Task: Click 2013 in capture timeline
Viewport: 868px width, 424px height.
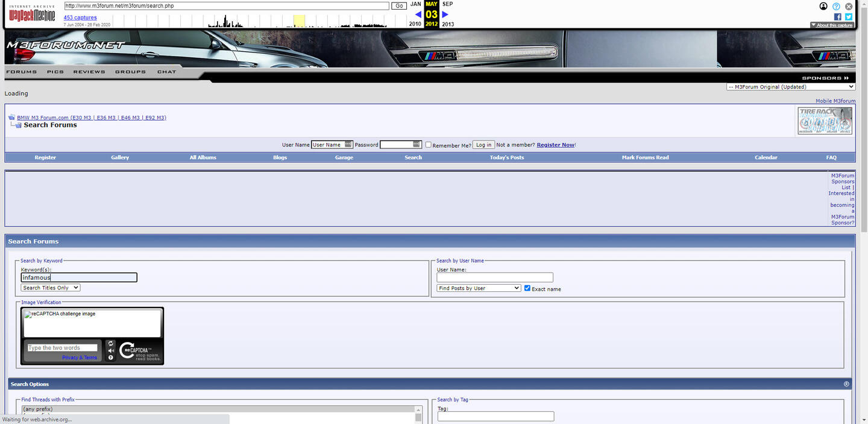Action: pos(448,24)
